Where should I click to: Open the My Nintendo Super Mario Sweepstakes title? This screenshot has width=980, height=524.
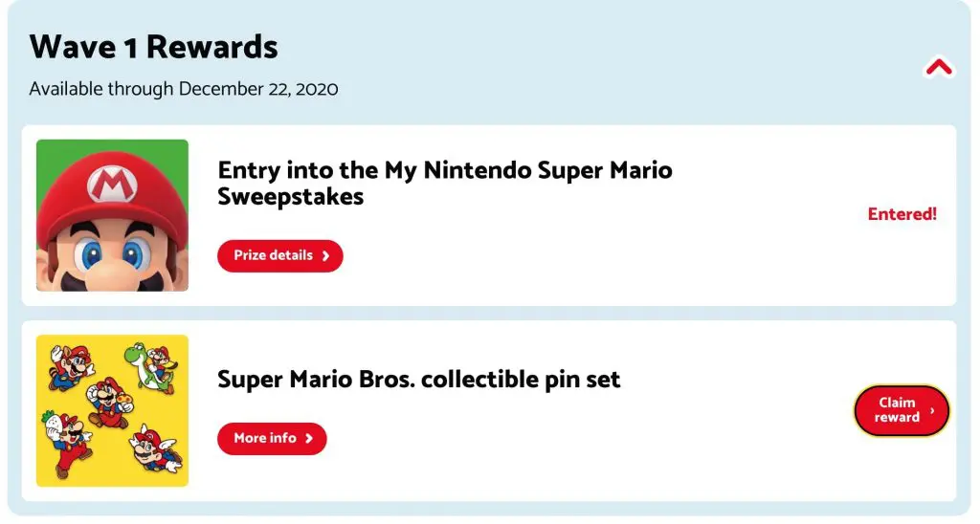[444, 183]
